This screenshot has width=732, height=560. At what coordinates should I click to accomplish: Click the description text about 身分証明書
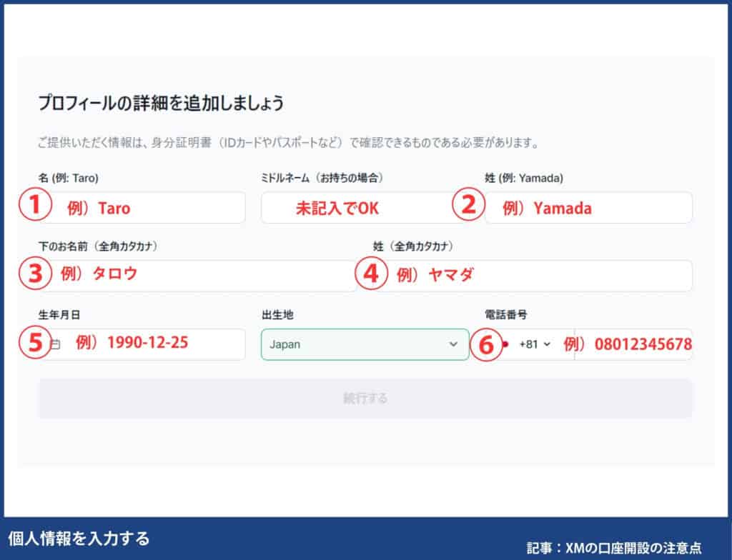tap(289, 142)
